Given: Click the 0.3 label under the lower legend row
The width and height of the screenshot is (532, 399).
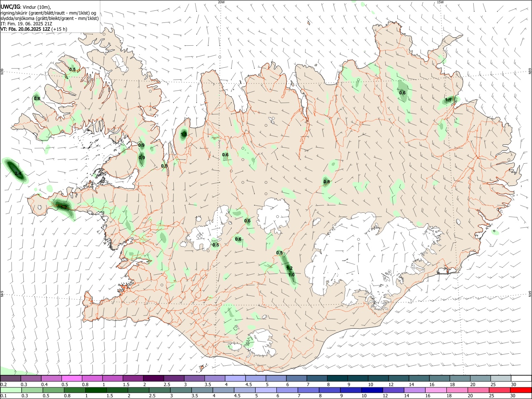Looking at the screenshot, I should 24,396.
